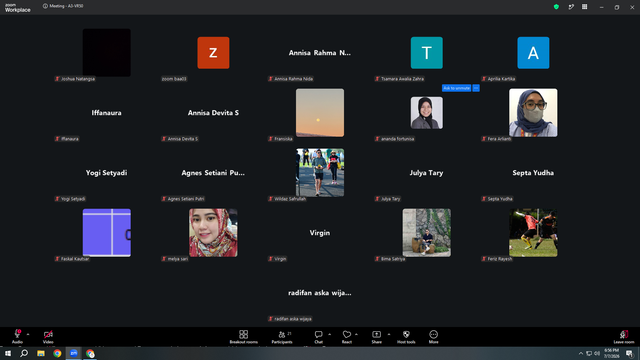The height and width of the screenshot is (360, 640).
Task: Select melya sari's hijab photo tile
Action: pyautogui.click(x=213, y=233)
